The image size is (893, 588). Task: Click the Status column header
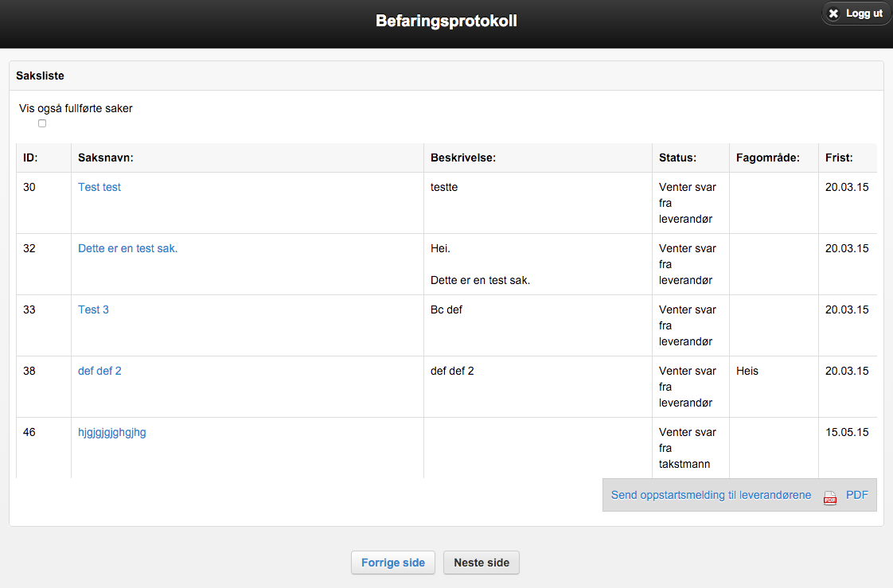pos(677,158)
